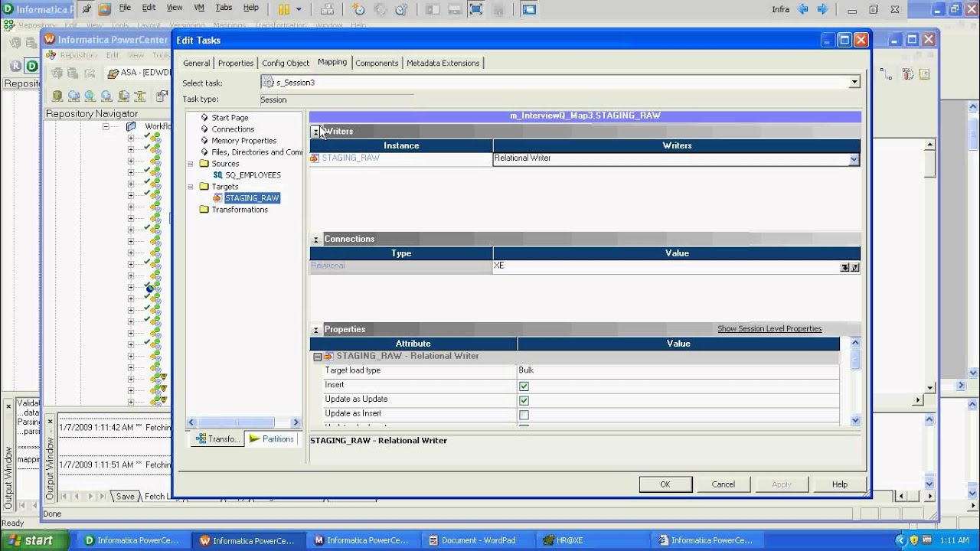
Task: Click the SQ_EMPLOYEES source qualifier icon
Action: [x=218, y=175]
